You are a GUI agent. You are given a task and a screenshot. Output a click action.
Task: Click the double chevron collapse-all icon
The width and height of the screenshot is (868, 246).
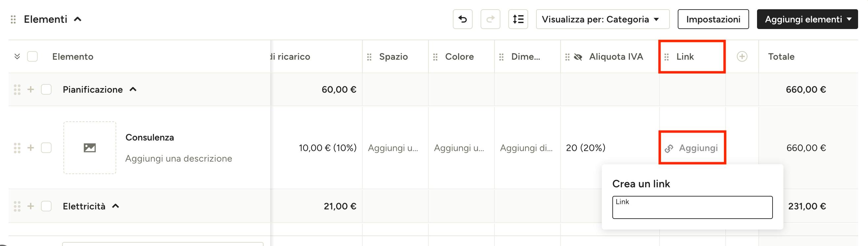[17, 56]
